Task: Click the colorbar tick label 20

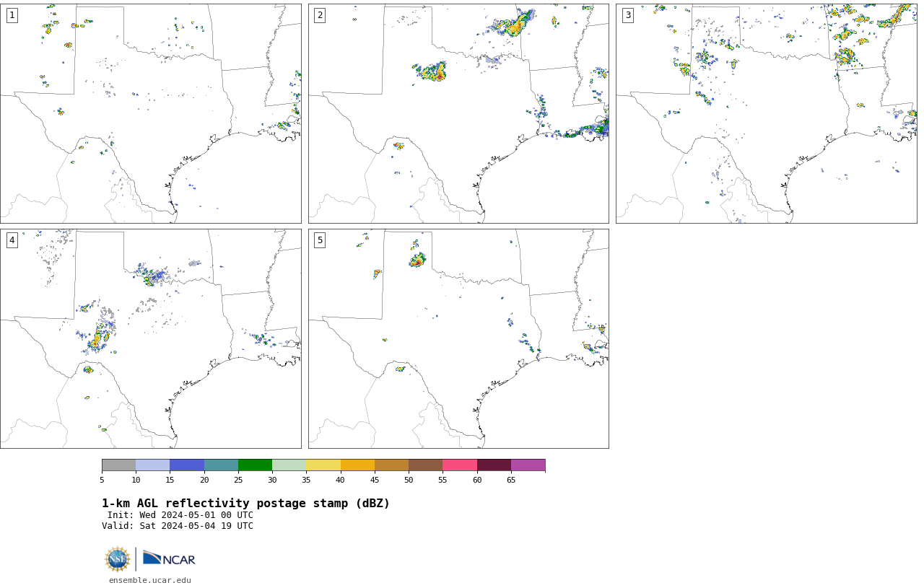Action: (204, 480)
